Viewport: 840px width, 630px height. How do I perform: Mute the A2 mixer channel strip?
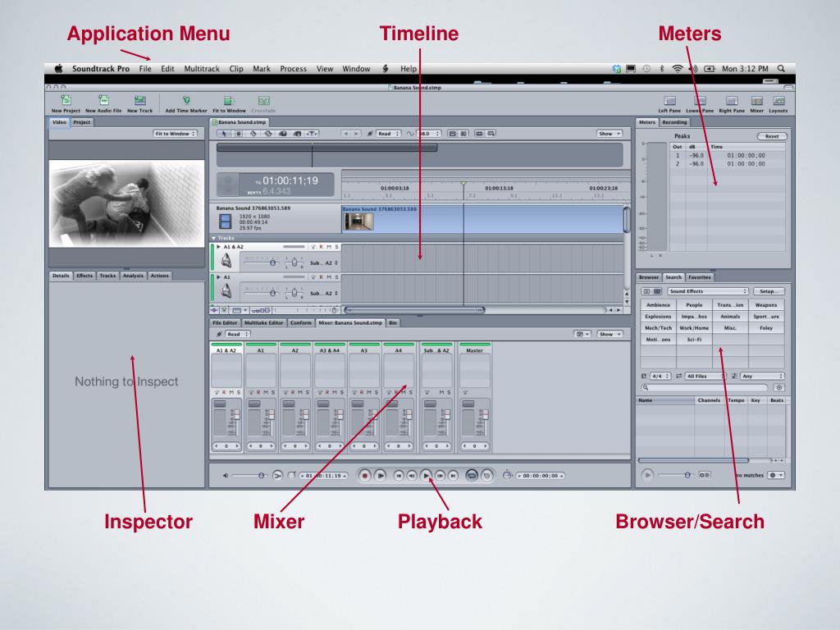[300, 393]
